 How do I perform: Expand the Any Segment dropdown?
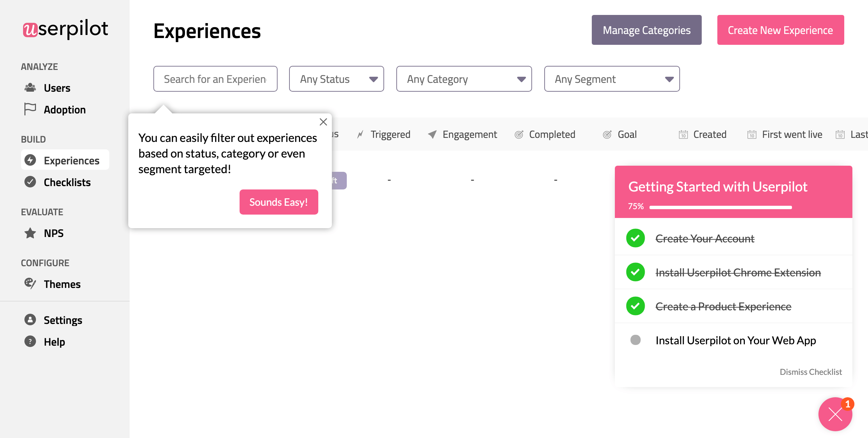pyautogui.click(x=612, y=79)
